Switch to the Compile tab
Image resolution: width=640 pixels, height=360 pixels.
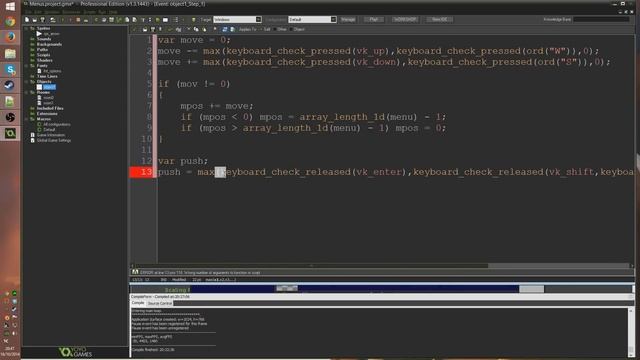138,303
